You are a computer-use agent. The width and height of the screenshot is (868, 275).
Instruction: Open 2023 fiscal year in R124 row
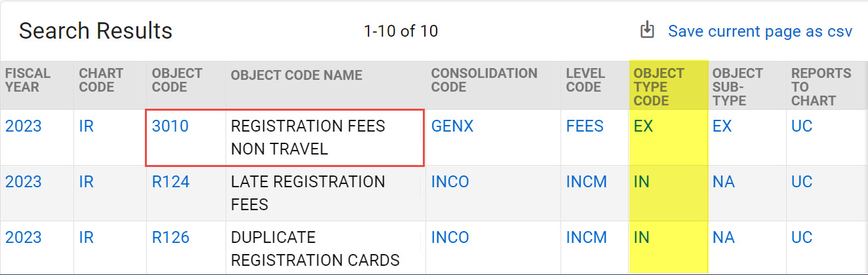pos(24,182)
